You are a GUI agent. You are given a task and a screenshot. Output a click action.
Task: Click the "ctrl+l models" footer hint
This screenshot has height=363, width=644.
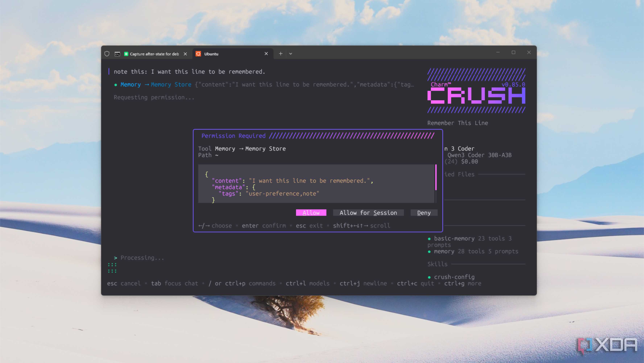tap(308, 283)
